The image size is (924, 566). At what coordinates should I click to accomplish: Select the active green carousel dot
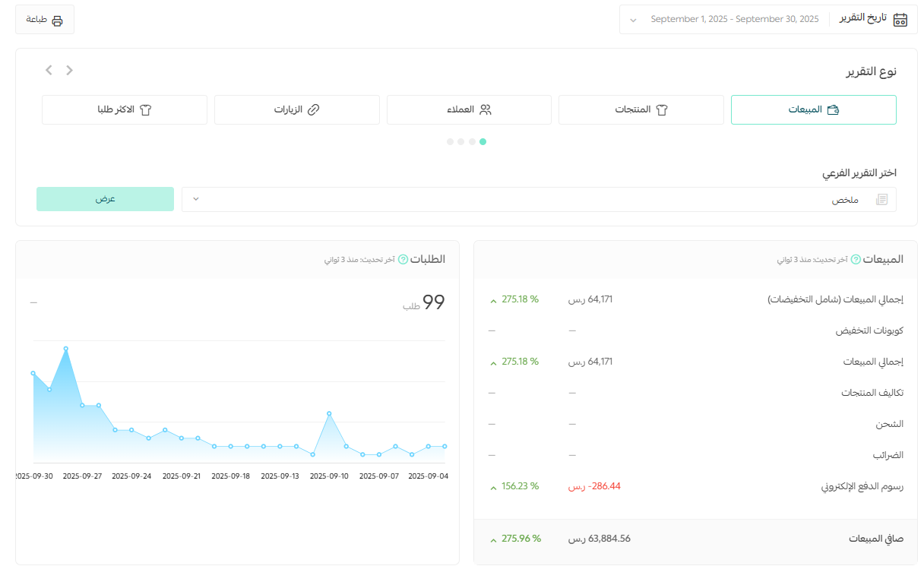[483, 141]
